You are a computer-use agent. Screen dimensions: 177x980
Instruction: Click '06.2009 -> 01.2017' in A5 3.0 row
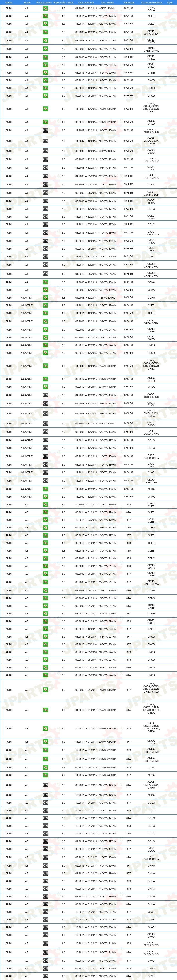coord(86,690)
